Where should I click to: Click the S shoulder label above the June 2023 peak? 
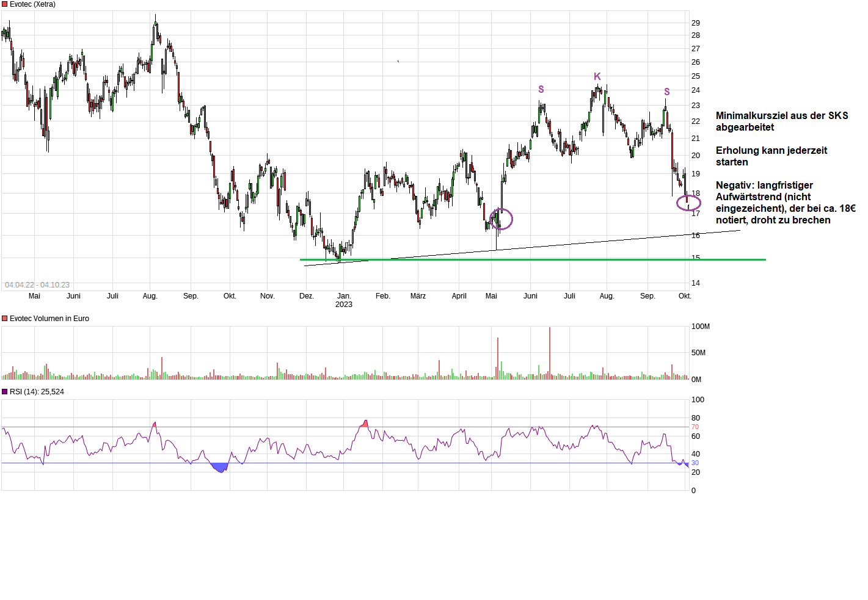541,89
